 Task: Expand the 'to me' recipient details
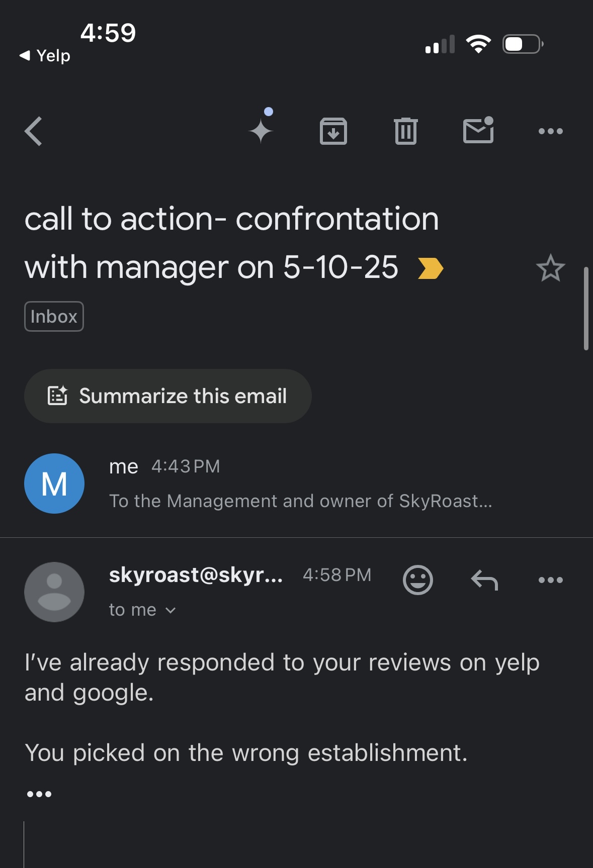tap(142, 610)
